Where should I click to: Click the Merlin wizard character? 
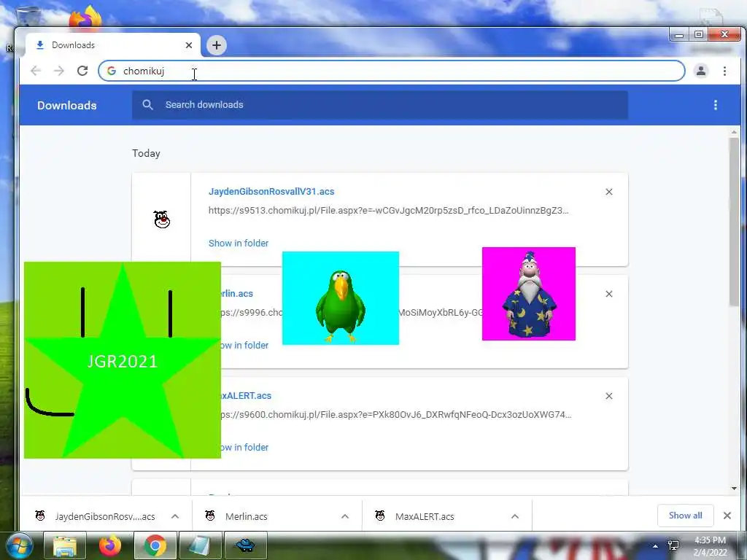[529, 294]
